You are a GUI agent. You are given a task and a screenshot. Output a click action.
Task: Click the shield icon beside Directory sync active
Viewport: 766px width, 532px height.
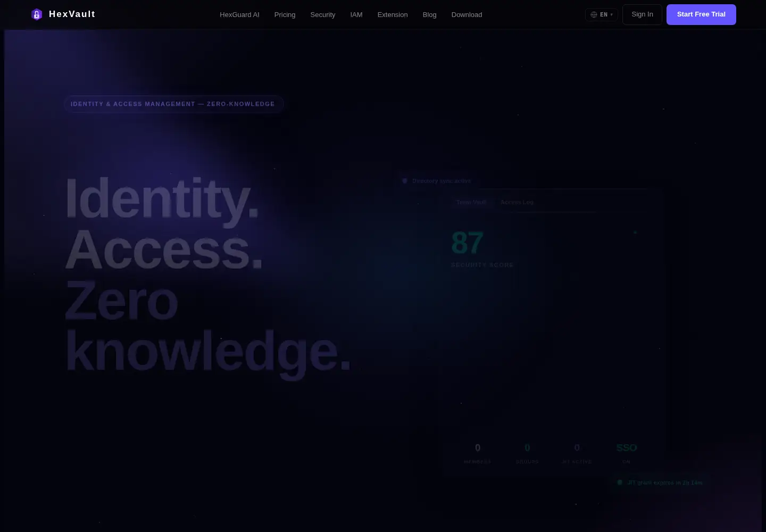pos(405,181)
